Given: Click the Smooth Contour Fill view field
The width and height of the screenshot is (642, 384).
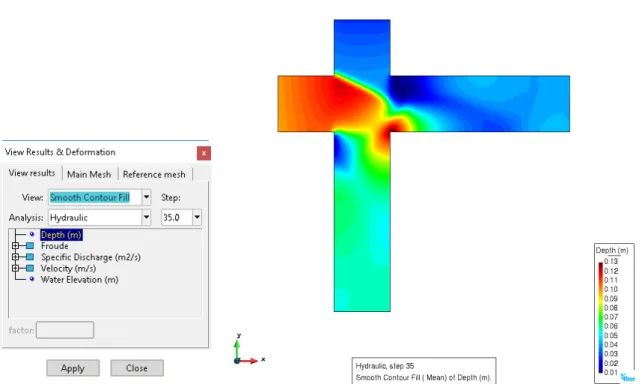Looking at the screenshot, I should [x=95, y=197].
